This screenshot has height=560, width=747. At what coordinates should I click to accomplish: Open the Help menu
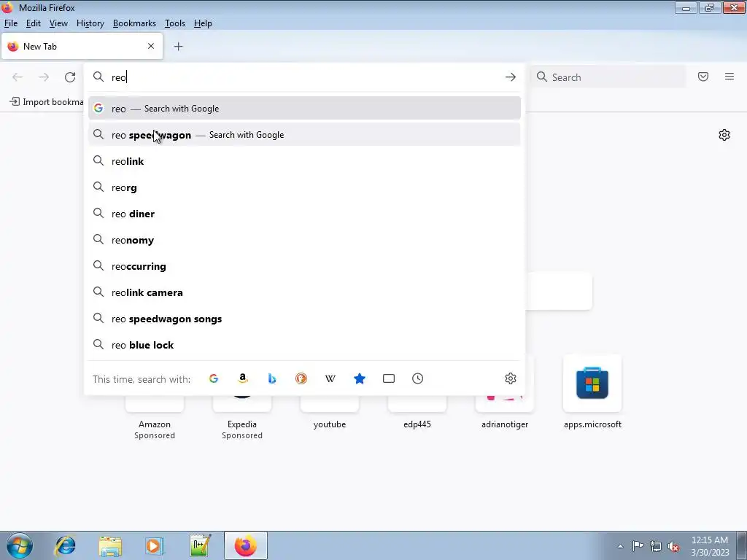tap(203, 23)
